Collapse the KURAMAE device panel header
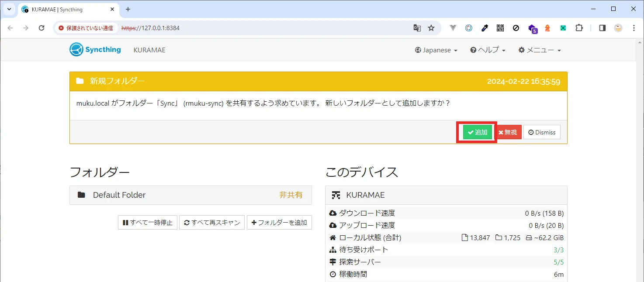Image resolution: width=644 pixels, height=282 pixels. (446, 195)
